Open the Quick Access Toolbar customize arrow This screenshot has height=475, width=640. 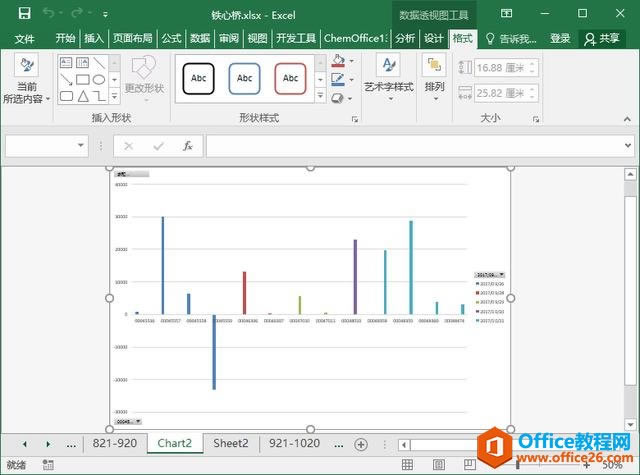pyautogui.click(x=105, y=15)
